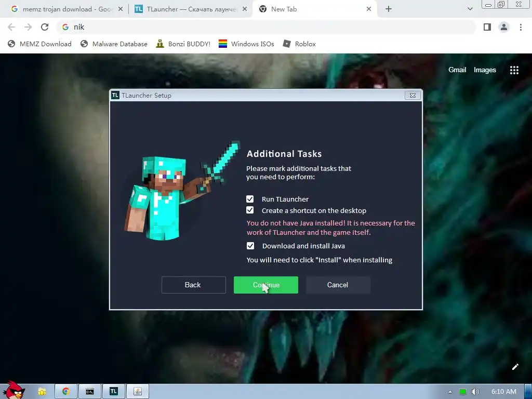
Task: Click the browser forward arrow
Action: tap(28, 27)
